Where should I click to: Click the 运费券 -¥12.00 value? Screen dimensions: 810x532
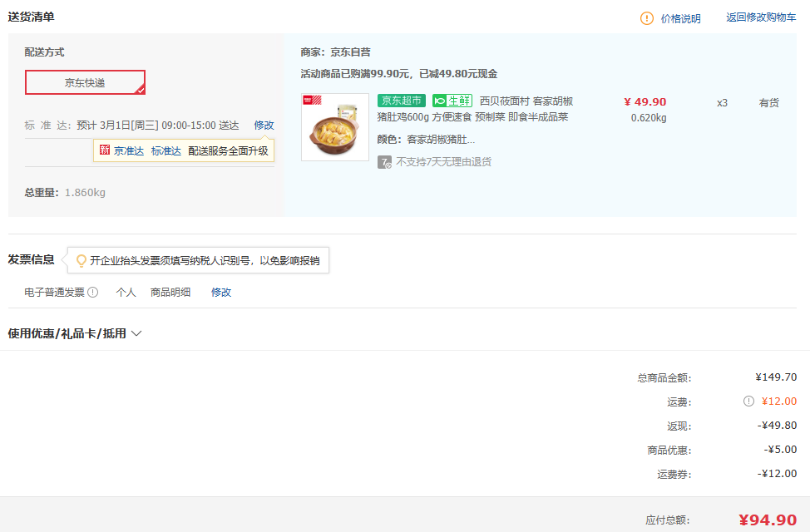pos(777,474)
